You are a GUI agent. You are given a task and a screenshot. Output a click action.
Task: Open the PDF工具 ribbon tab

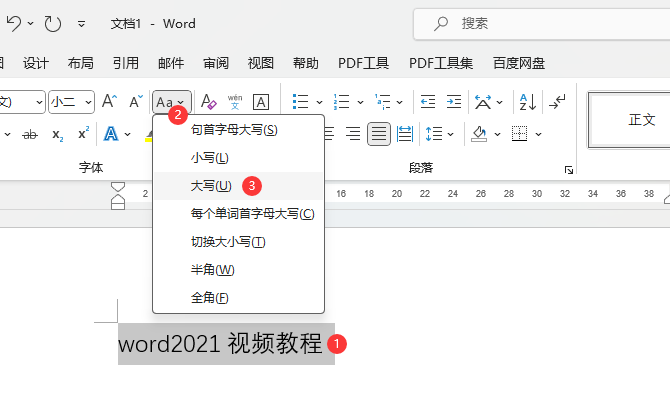(363, 63)
